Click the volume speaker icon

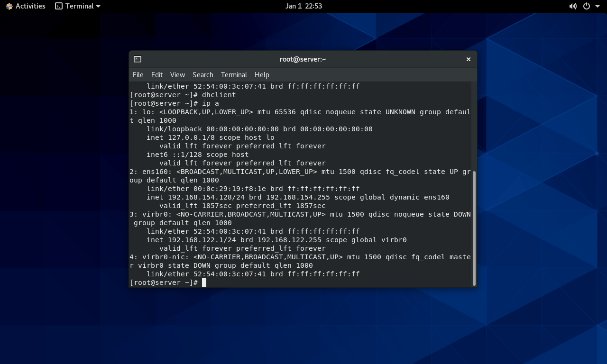pyautogui.click(x=573, y=6)
